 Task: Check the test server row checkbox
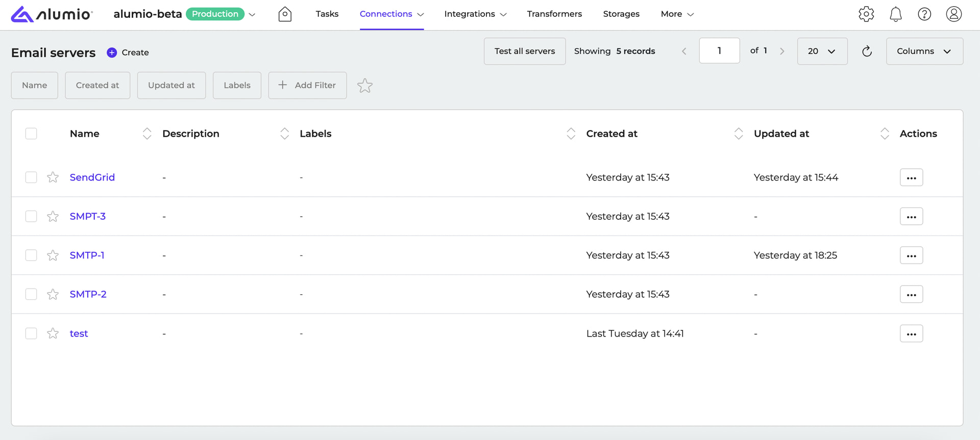coord(31,333)
